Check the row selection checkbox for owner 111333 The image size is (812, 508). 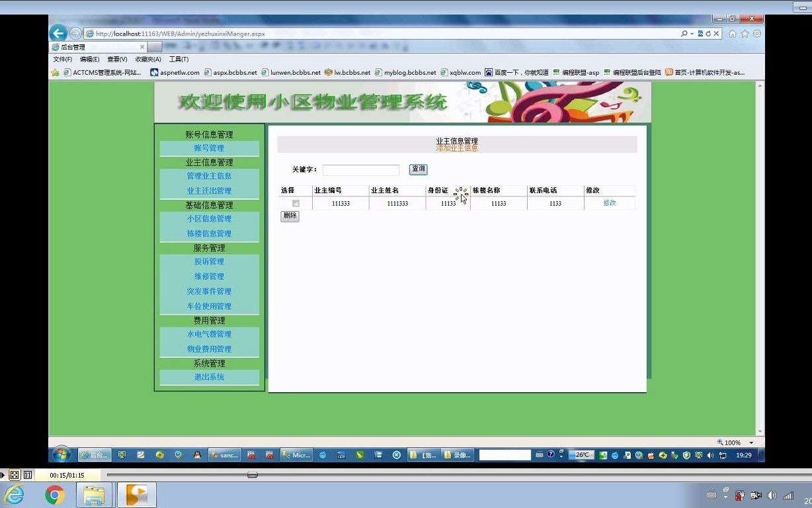tap(296, 203)
